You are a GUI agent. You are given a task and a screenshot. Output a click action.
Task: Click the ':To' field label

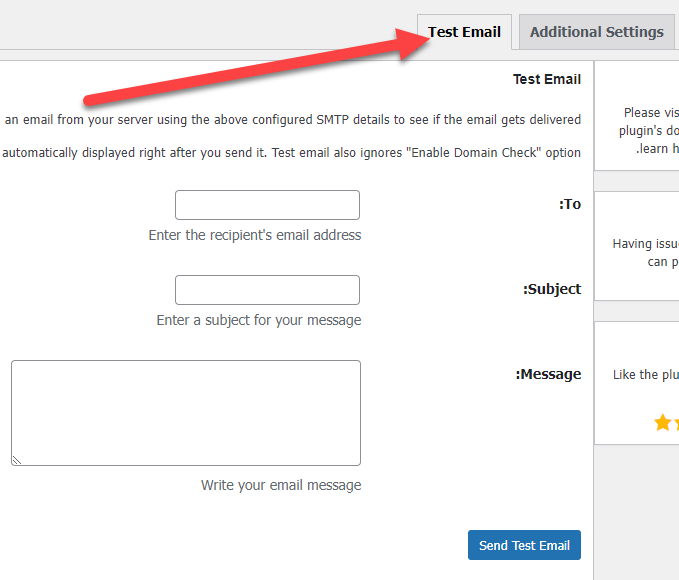click(569, 204)
